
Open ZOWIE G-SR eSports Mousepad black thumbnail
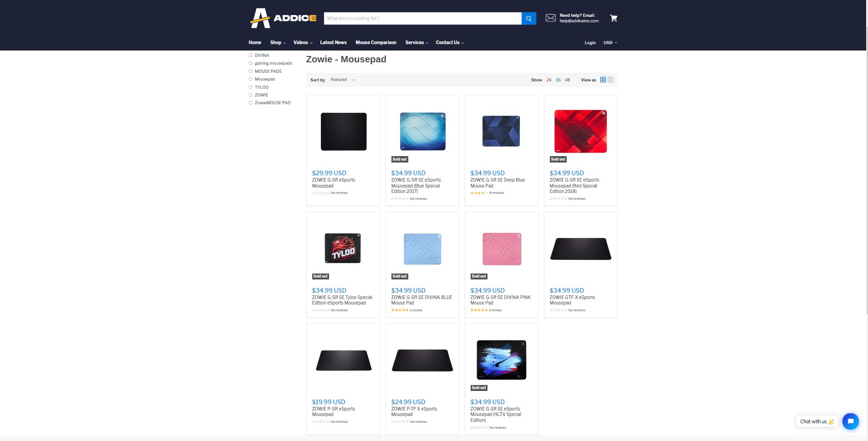344,132
